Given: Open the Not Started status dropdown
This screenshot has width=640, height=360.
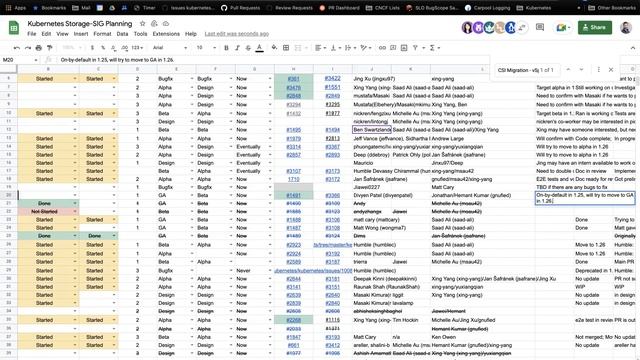Looking at the screenshot, I should point(75,211).
